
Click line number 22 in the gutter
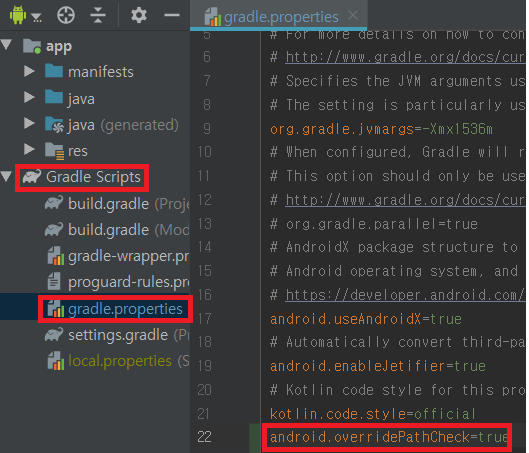204,437
